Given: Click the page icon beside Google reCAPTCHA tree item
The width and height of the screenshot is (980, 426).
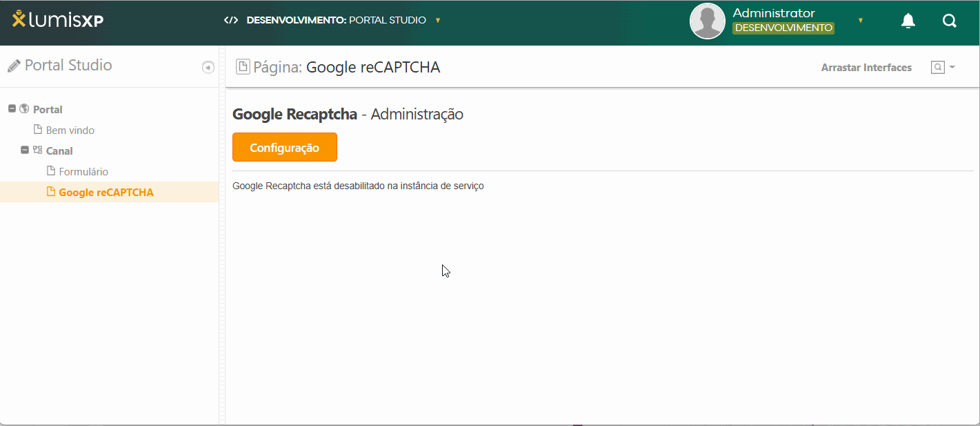Looking at the screenshot, I should pyautogui.click(x=51, y=191).
